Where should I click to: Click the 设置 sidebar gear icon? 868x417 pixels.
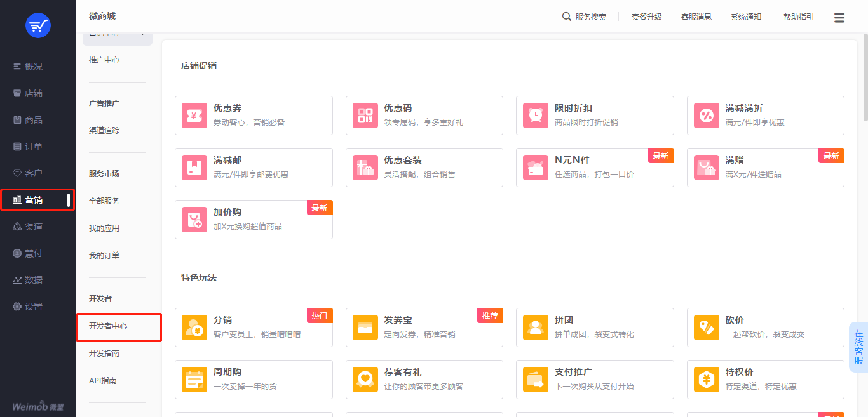pyautogui.click(x=17, y=307)
